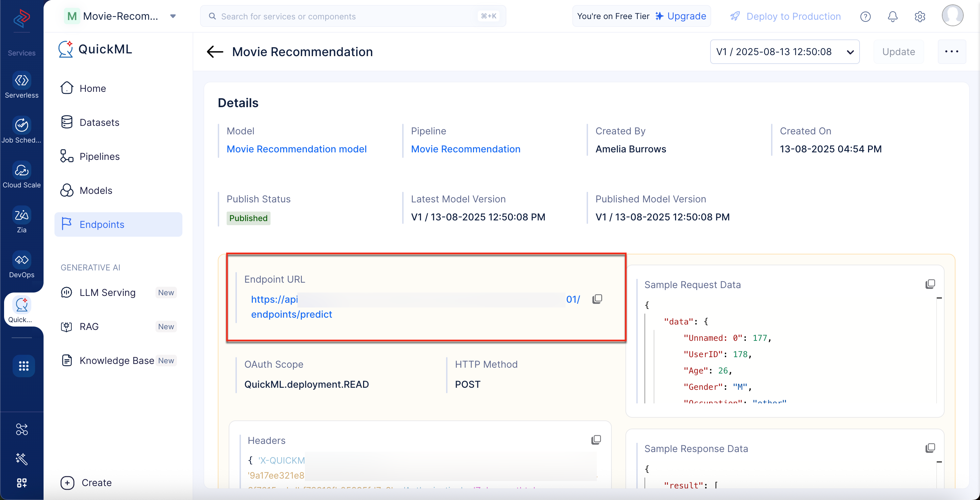Open Datasets in the sidebar

[118, 122]
